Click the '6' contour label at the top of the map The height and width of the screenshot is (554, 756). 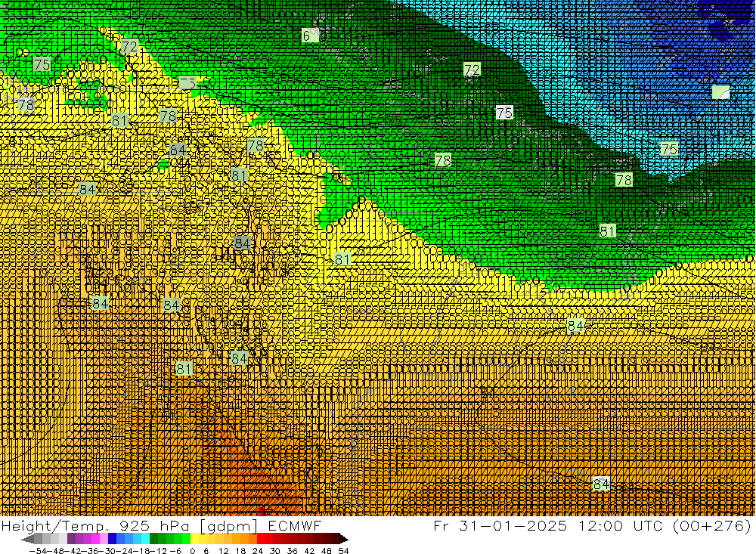[x=310, y=36]
